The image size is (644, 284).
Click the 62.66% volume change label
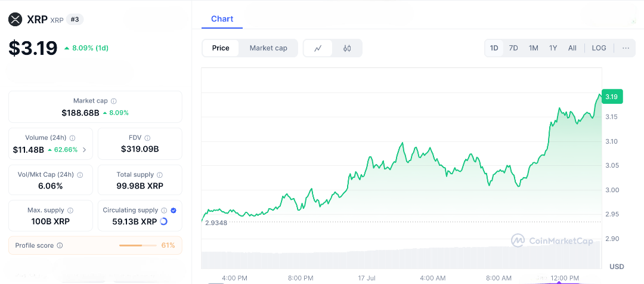[63, 150]
